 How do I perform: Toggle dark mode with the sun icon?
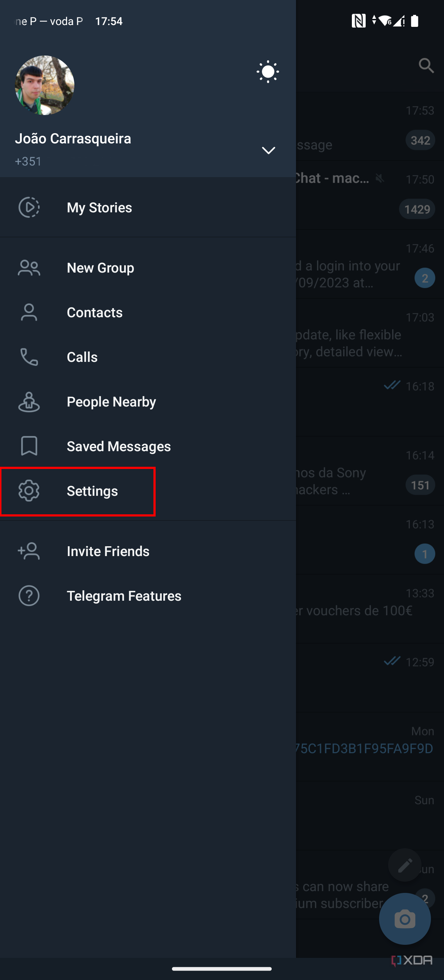(x=268, y=72)
